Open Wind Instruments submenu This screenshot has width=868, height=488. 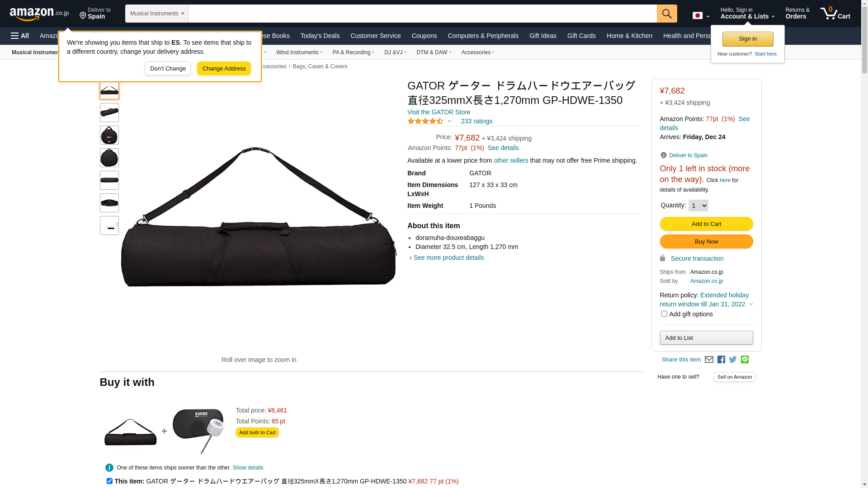[299, 52]
